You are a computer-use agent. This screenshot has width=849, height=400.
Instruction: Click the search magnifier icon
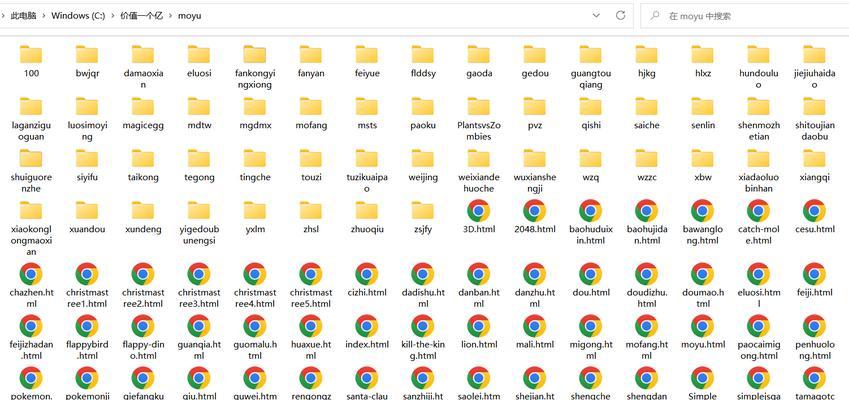pos(655,16)
